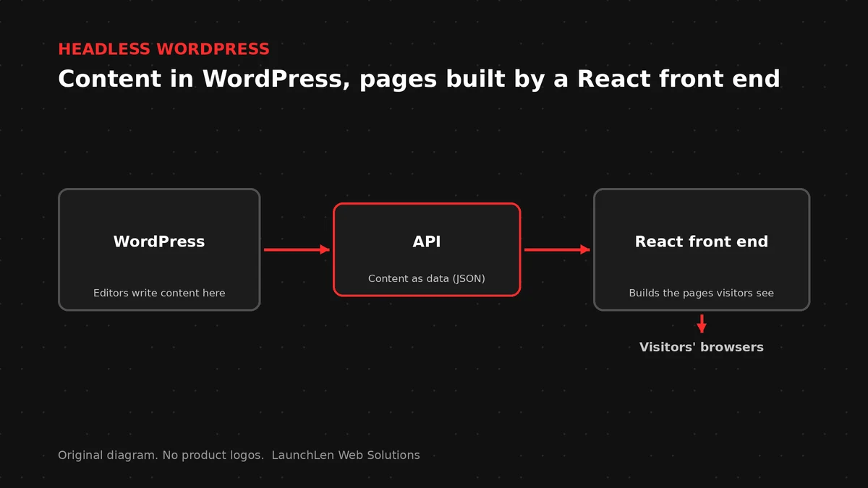The height and width of the screenshot is (488, 868).
Task: Click "Editors write content here" caption
Action: coord(159,293)
